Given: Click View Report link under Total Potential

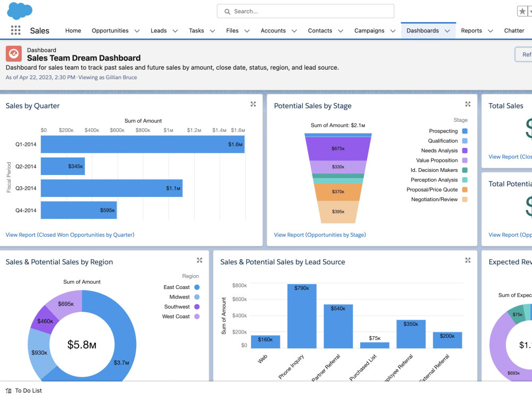Looking at the screenshot, I should click(510, 235).
